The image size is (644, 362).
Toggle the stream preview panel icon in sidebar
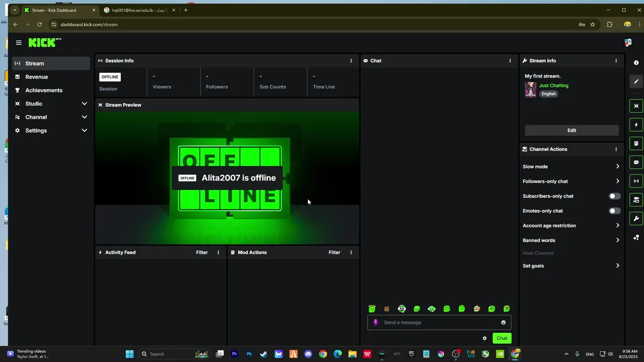pos(636,106)
